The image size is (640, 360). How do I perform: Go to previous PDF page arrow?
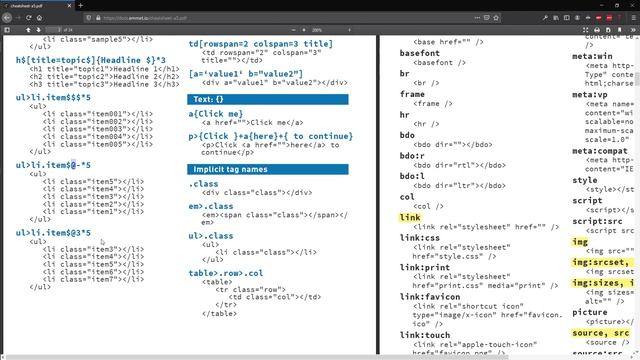click(28, 30)
